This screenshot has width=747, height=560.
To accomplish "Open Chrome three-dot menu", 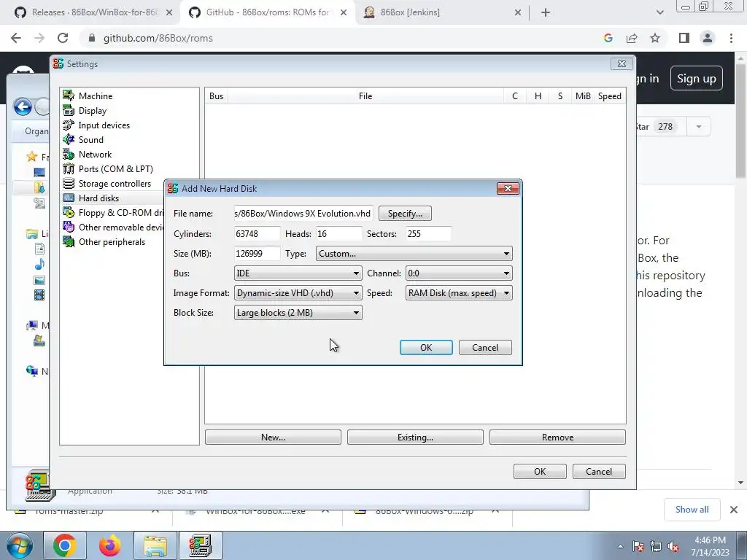I will (x=731, y=38).
